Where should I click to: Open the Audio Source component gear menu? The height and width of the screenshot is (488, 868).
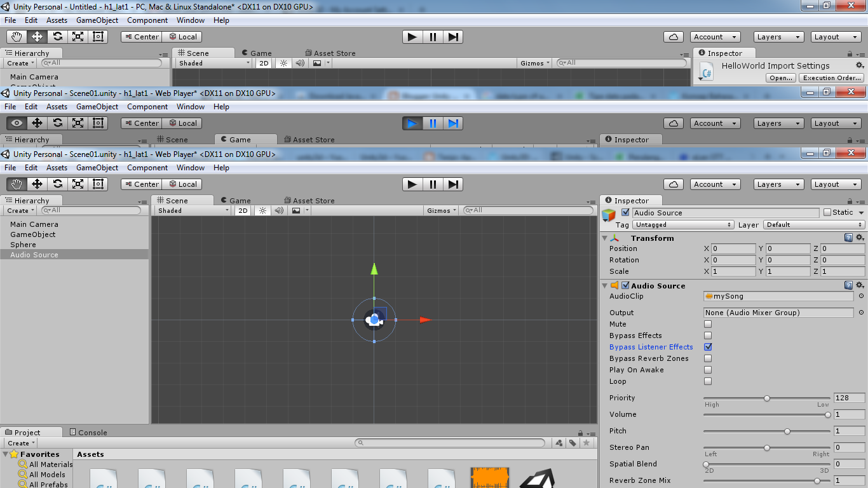tap(860, 285)
